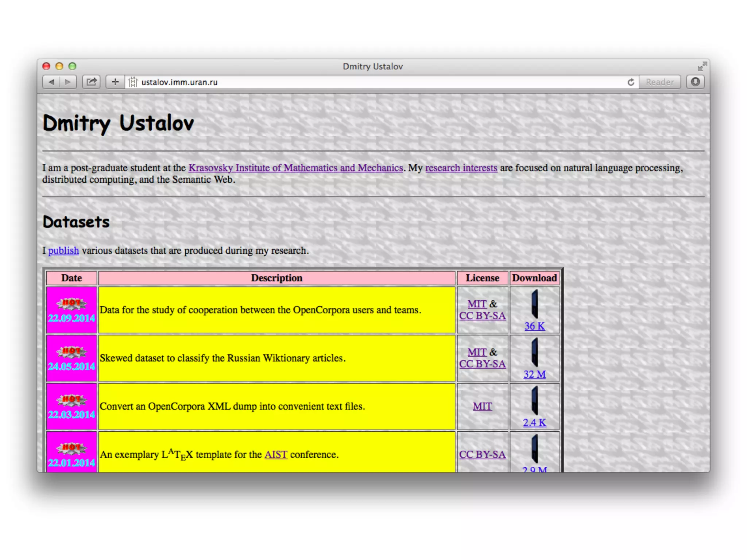Open the Downloads button in toolbar

tap(696, 82)
